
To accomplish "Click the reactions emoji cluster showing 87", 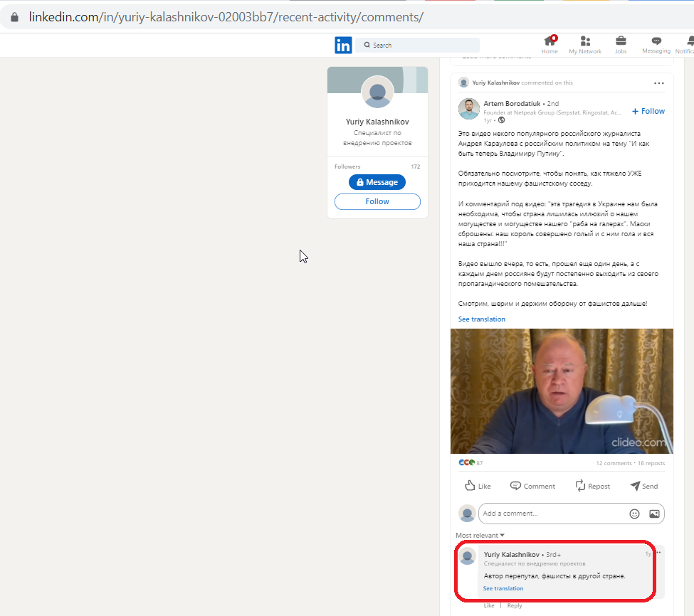I will point(467,462).
